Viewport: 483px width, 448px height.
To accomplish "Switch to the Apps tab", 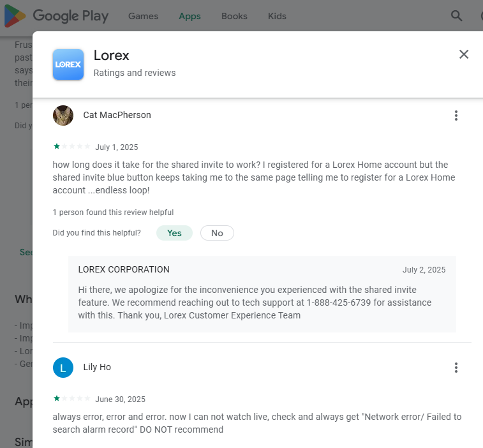I will tap(189, 16).
